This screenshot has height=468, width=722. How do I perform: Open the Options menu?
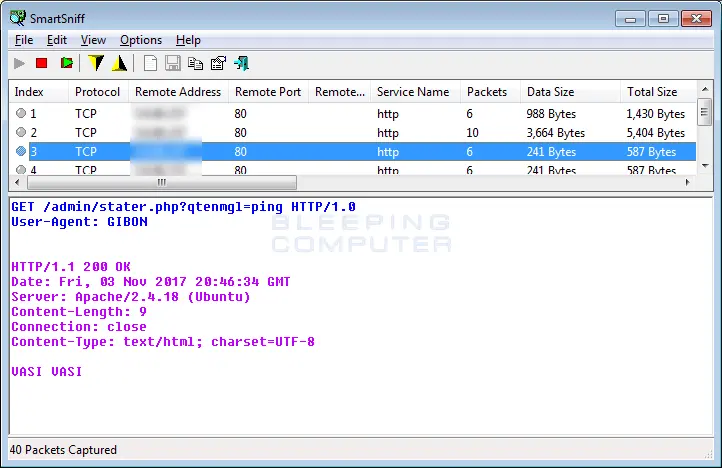point(141,40)
